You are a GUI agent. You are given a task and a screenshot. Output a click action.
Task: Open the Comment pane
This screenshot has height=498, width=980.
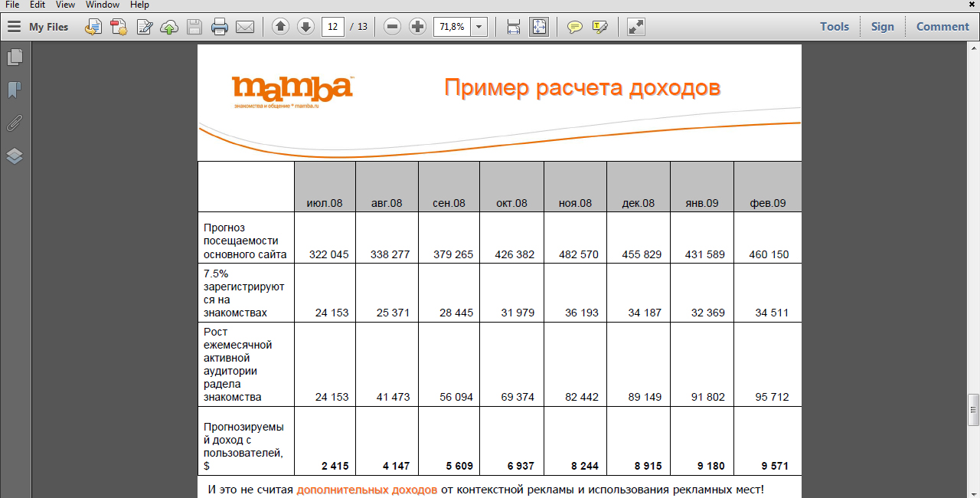(x=942, y=27)
